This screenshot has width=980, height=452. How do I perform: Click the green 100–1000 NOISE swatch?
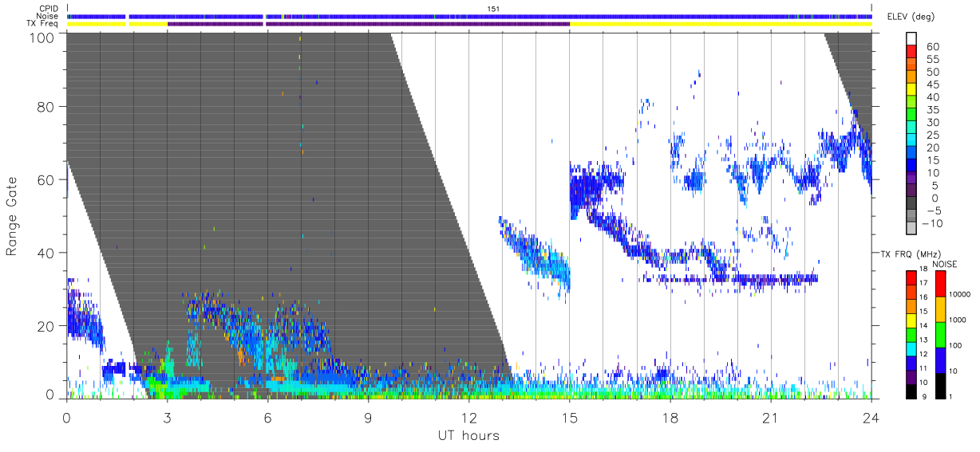940,334
